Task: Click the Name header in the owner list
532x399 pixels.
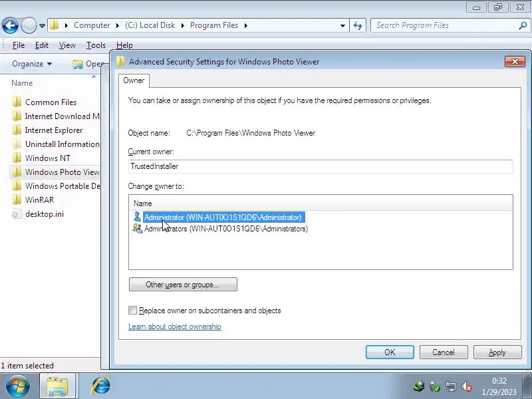Action: pyautogui.click(x=143, y=203)
